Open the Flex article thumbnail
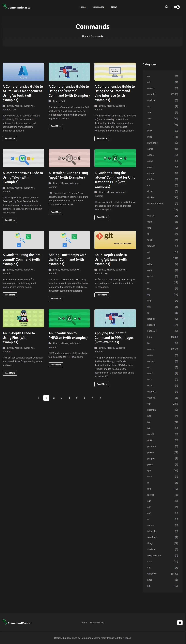Viewport: 186px width, 644px height. [x=23, y=318]
